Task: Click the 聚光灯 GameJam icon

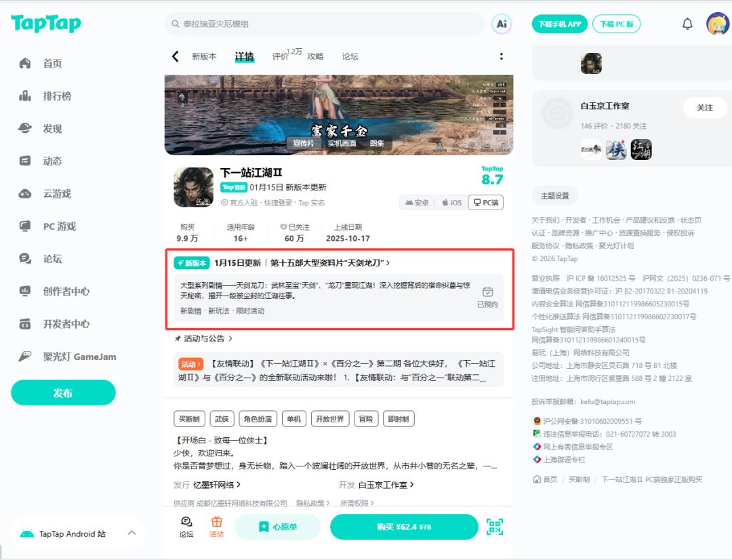Action: coord(25,357)
